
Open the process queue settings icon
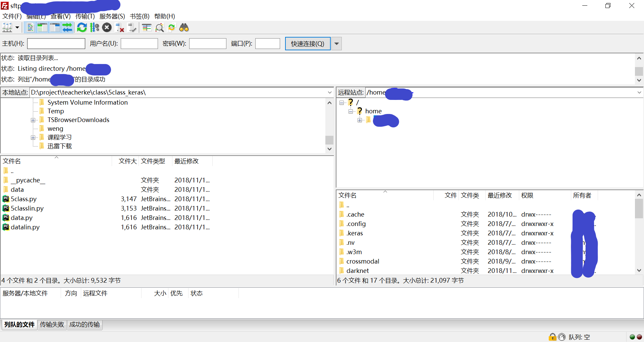(x=94, y=27)
